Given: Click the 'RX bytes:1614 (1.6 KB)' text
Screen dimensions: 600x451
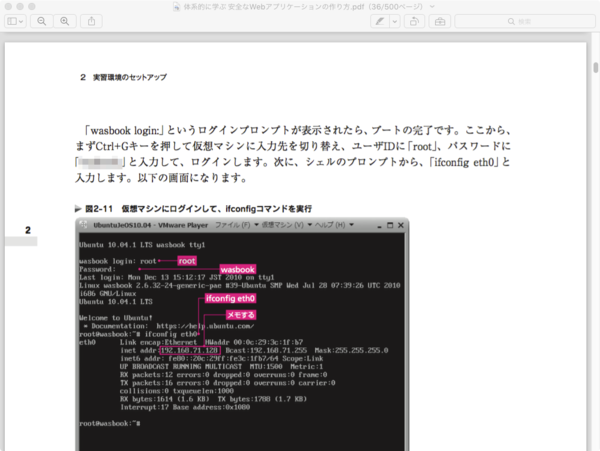Looking at the screenshot, I should pyautogui.click(x=165, y=399).
